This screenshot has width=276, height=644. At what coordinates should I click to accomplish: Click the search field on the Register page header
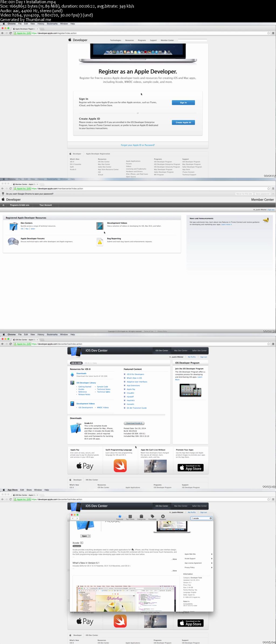(192, 40)
